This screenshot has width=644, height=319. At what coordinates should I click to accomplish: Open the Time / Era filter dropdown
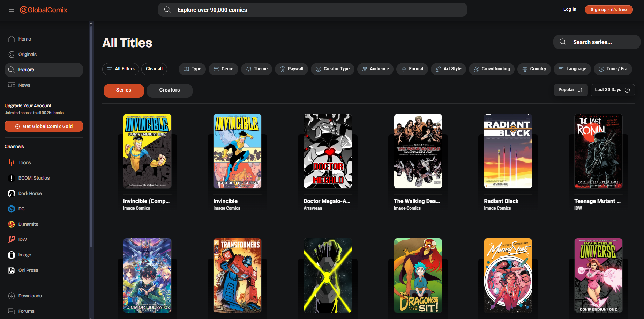point(613,69)
